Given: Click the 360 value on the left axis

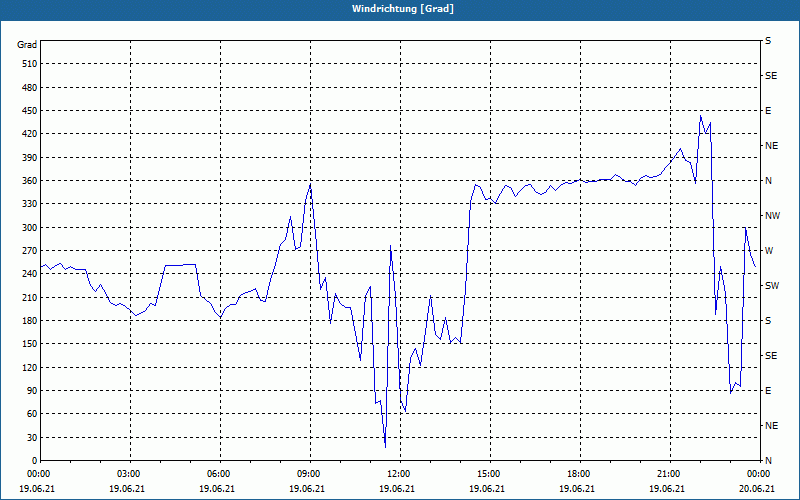Looking at the screenshot, I should pyautogui.click(x=30, y=181).
